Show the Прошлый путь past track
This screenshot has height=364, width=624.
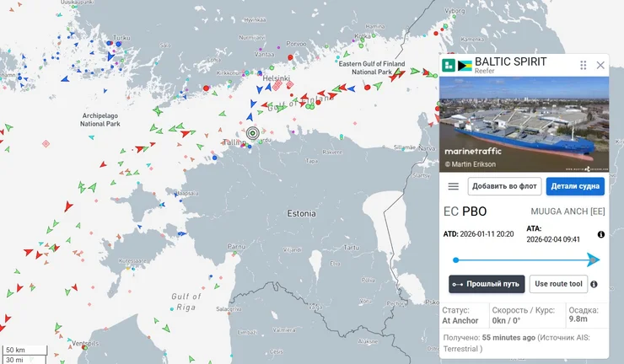point(487,284)
